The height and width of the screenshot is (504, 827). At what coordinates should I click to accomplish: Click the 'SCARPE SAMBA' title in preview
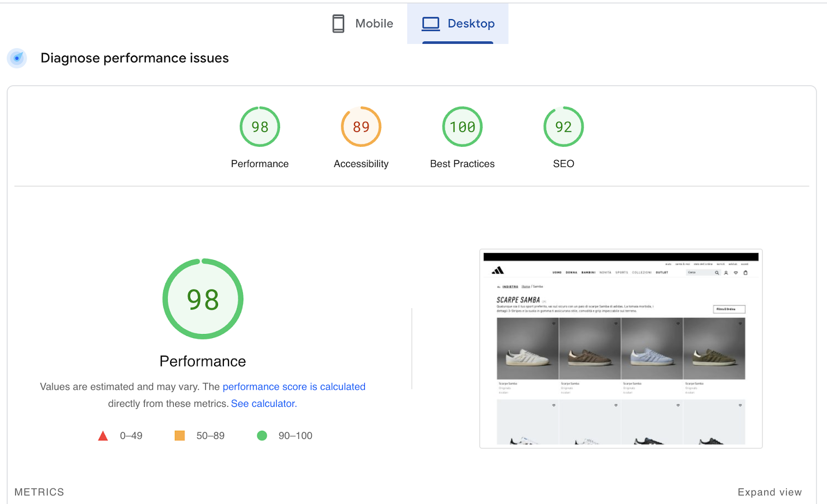point(518,300)
